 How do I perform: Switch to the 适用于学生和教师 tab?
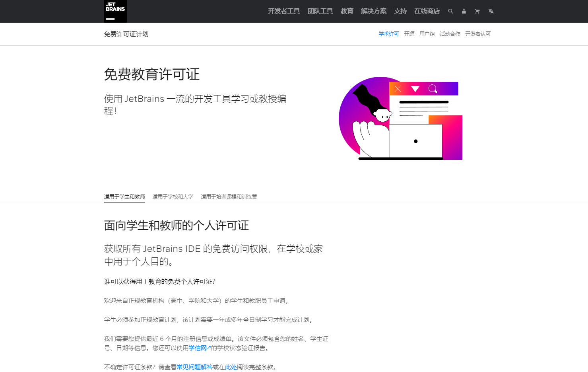[124, 197]
